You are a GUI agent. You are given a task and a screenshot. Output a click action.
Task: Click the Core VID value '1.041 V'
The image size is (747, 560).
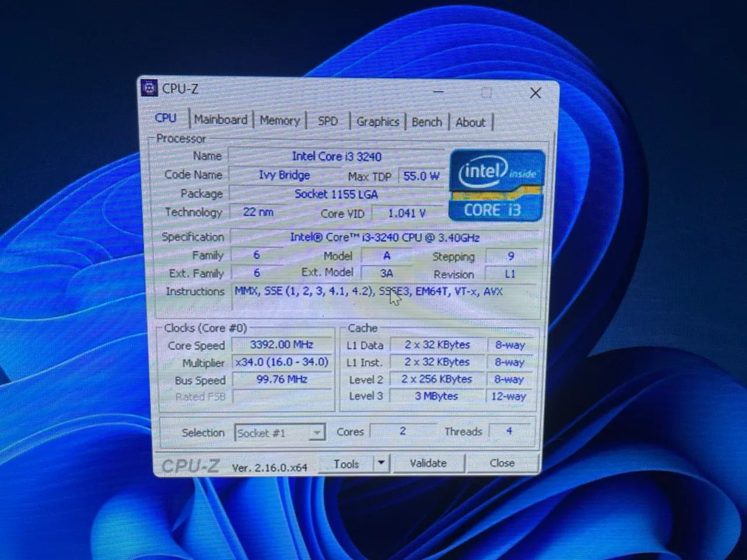tap(407, 213)
